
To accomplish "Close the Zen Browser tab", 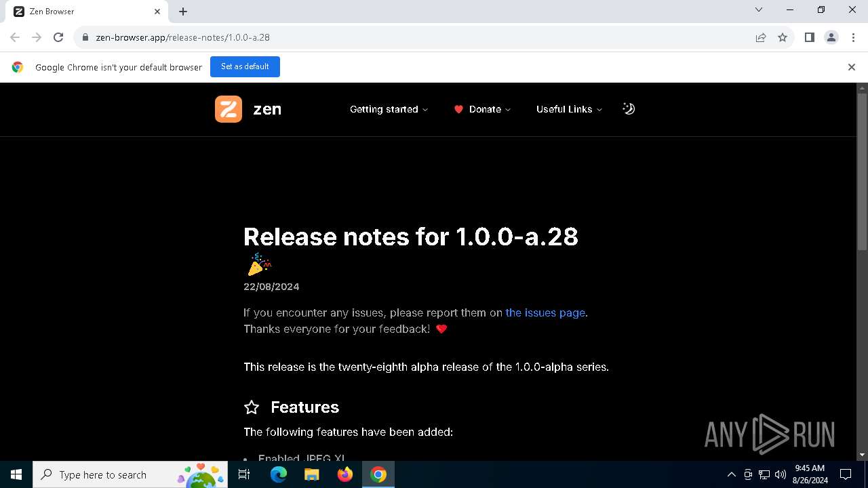I will (x=157, y=12).
